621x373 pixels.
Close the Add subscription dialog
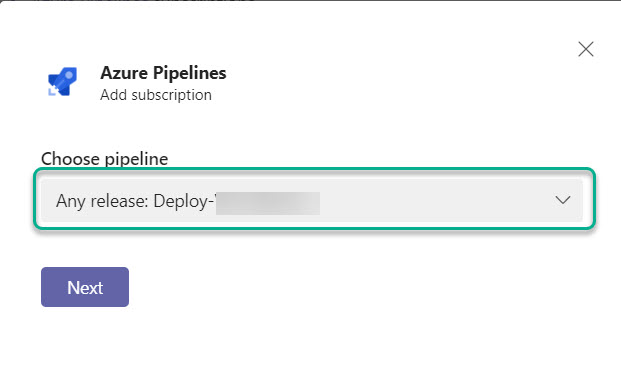pos(585,49)
